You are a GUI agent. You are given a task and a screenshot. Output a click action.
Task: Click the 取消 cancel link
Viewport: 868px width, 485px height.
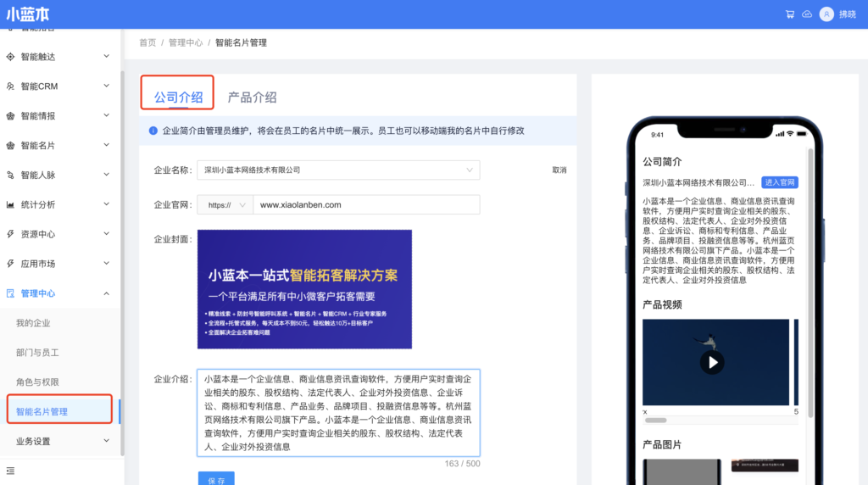coord(559,170)
